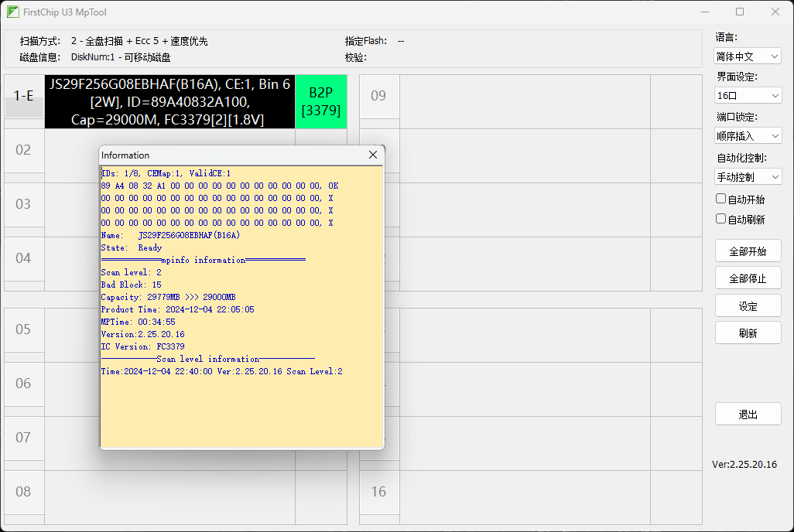Toggle the 自动刷新 checkbox

point(721,219)
